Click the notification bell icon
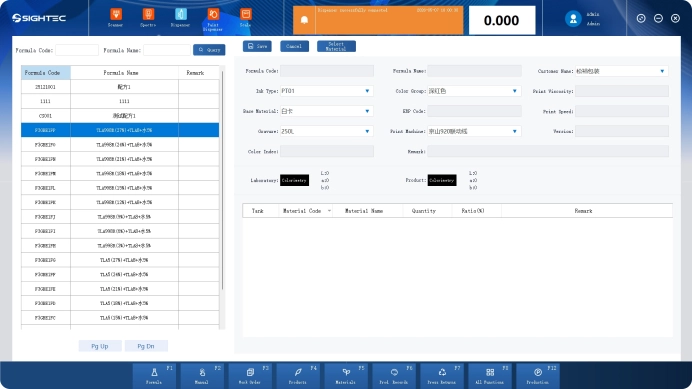Viewport: 692px width, 389px height. pyautogui.click(x=304, y=20)
